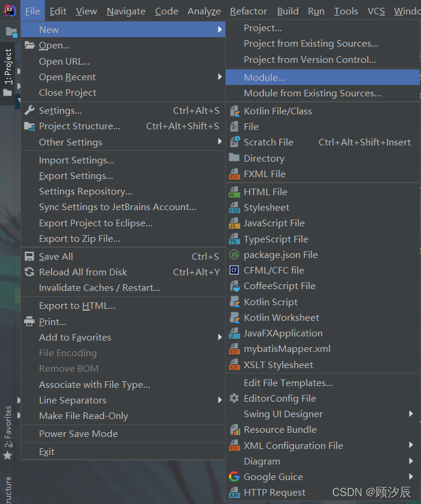
Task: Click the EditorConfig gear icon
Action: (x=234, y=398)
